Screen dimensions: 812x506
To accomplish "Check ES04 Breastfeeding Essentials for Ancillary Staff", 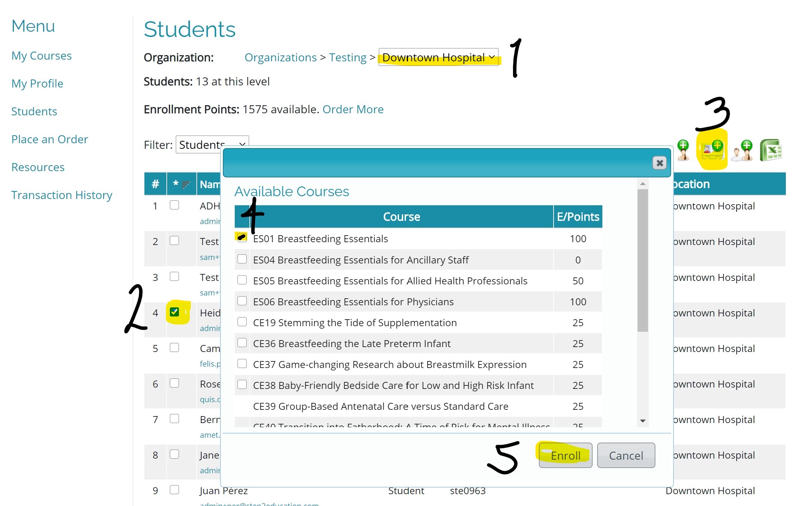I will (x=242, y=259).
